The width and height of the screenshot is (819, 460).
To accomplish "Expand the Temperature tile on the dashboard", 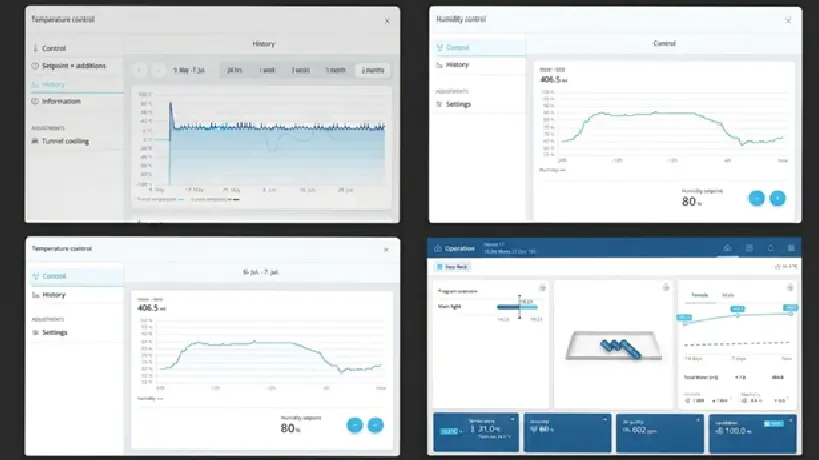I will (x=512, y=419).
